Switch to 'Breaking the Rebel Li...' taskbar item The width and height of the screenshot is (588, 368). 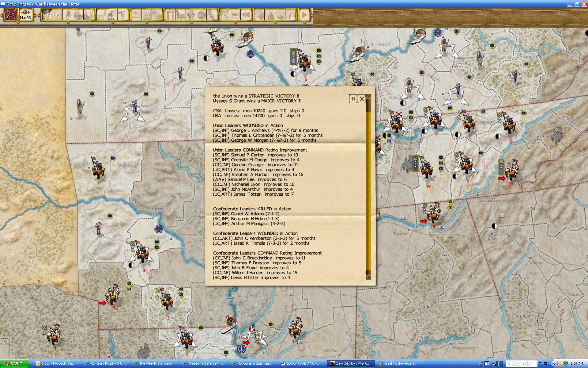400,363
